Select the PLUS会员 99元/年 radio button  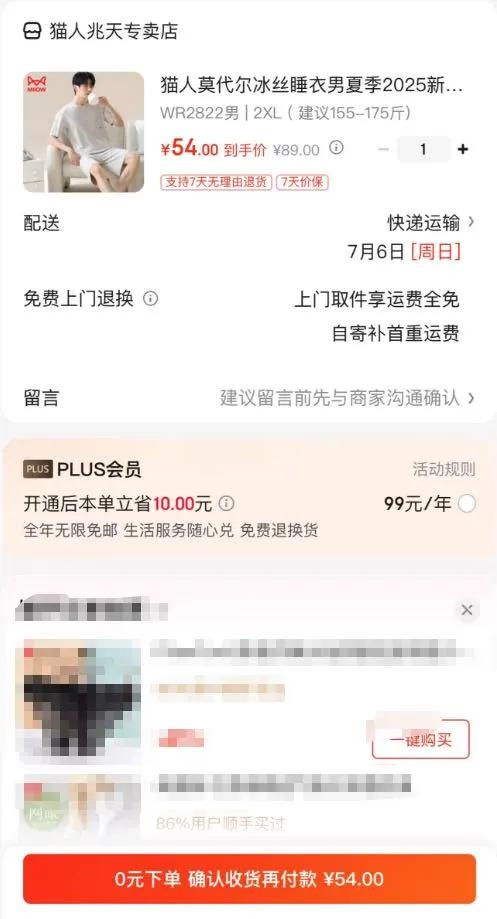(467, 503)
